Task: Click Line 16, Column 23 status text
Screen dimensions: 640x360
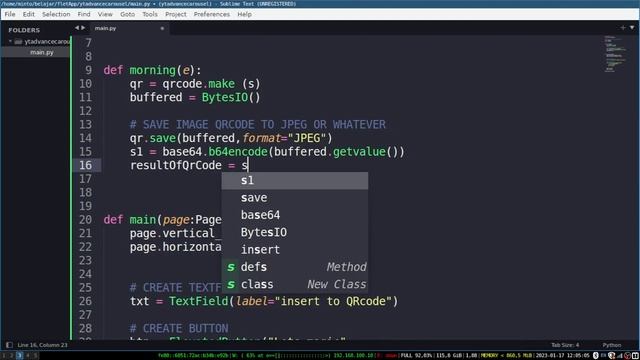Action: (x=42, y=345)
